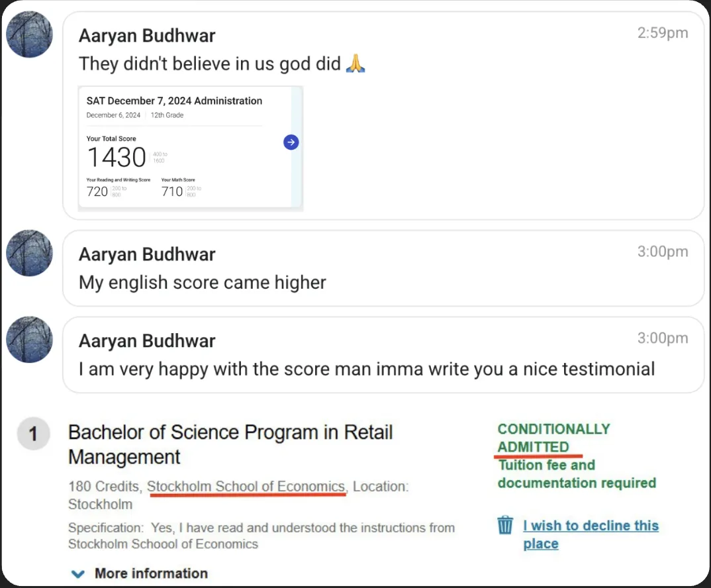The width and height of the screenshot is (711, 588).
Task: Open Aaryan Budhwar's avatar on the 2:59pm message
Action: click(30, 34)
